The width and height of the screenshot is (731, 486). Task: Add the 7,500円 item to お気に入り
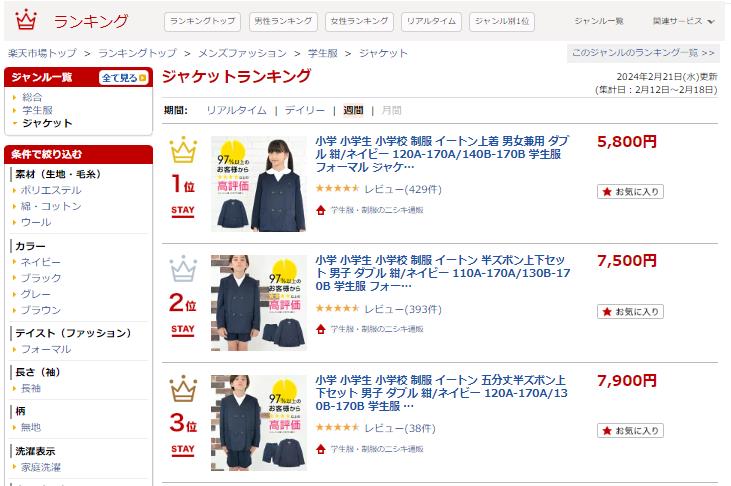[x=630, y=312]
